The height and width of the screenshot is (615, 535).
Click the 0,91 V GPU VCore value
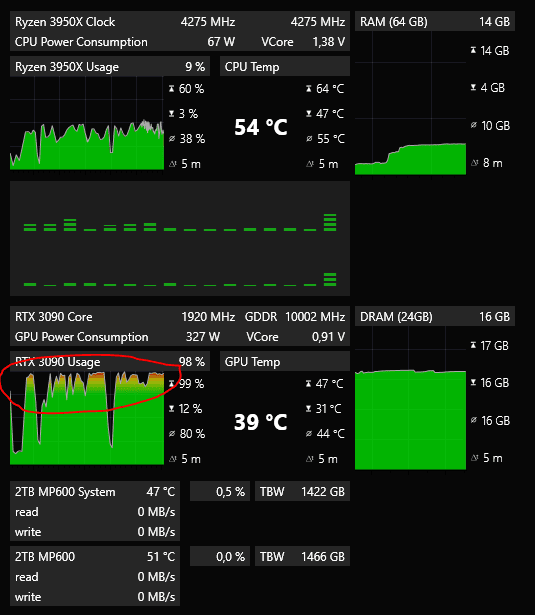[329, 337]
